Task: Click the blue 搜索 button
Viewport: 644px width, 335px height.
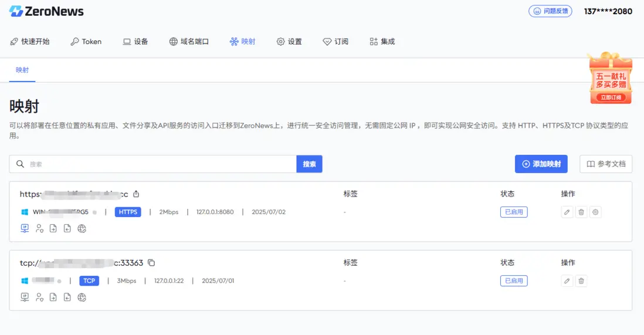Action: click(x=309, y=164)
